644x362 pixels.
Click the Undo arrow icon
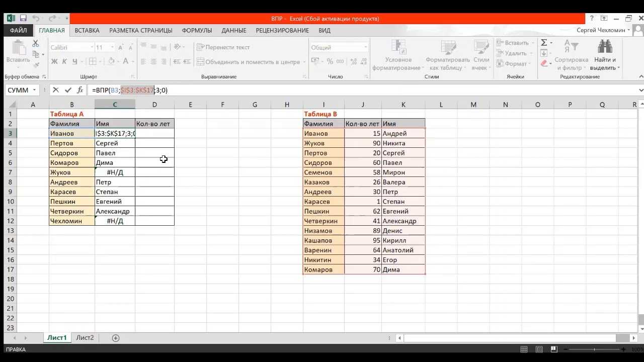point(36,19)
